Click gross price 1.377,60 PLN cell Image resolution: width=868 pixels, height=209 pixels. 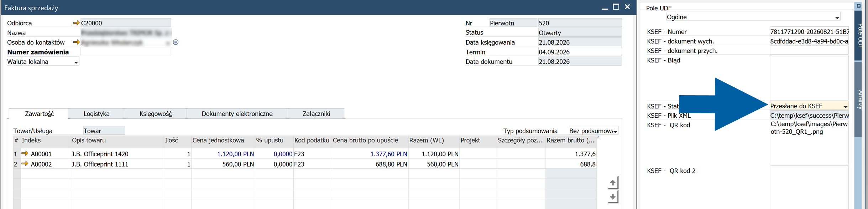click(370, 154)
